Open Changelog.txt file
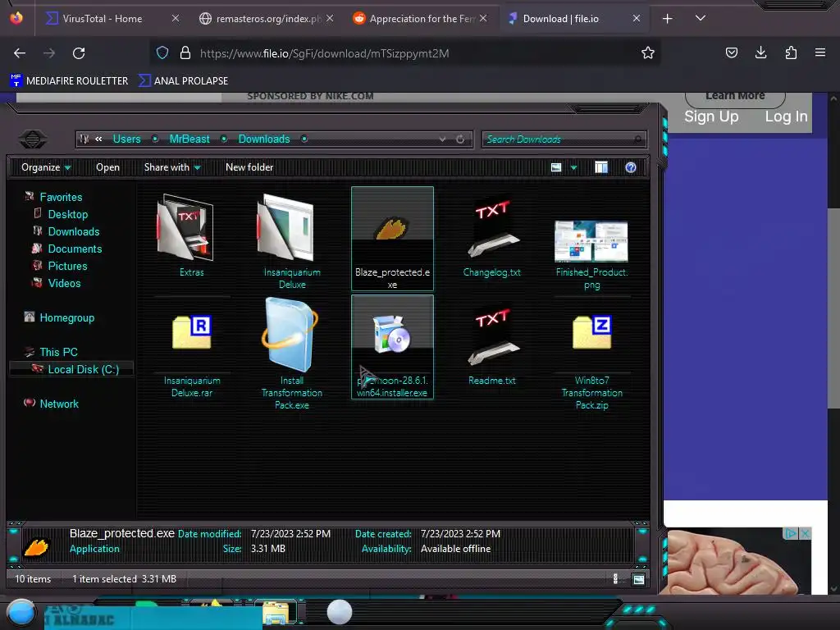Image resolution: width=840 pixels, height=630 pixels. tap(492, 229)
